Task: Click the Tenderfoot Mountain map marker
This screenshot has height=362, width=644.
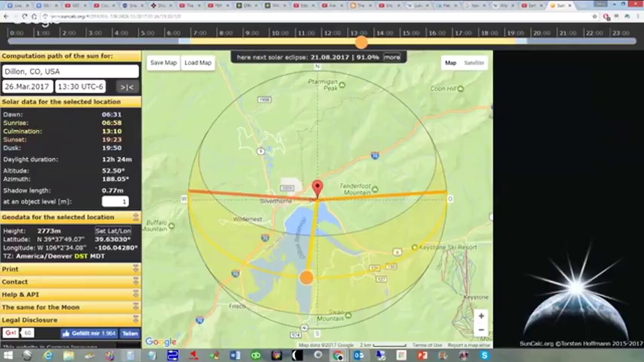Action: (375, 191)
